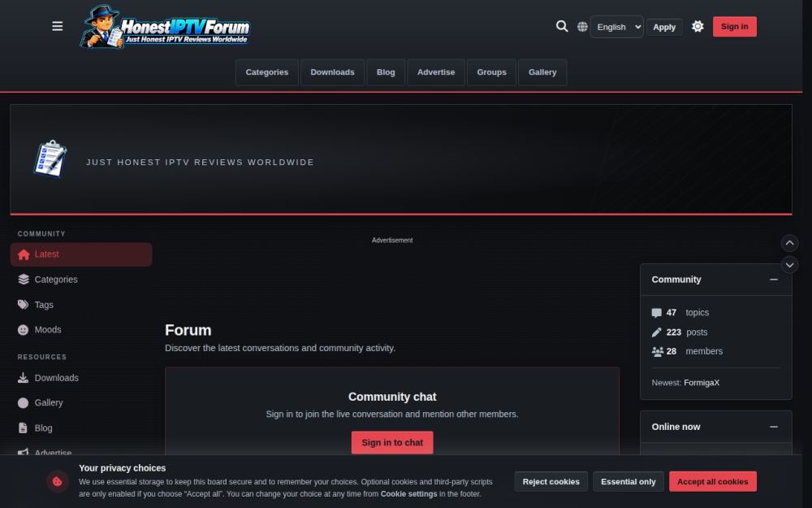
Task: Click the sidebar Gallery circle icon
Action: [x=24, y=403]
